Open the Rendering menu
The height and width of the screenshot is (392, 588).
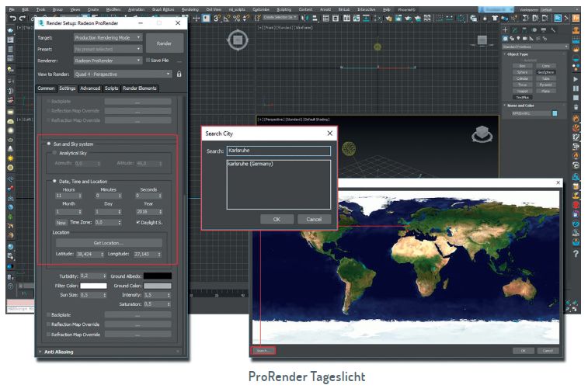point(190,9)
